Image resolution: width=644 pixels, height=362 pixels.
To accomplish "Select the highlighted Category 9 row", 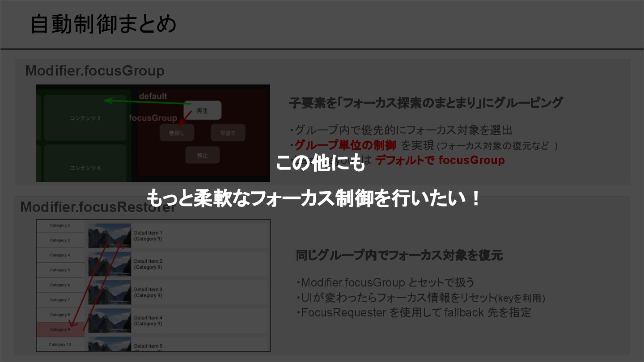I will pyautogui.click(x=60, y=330).
